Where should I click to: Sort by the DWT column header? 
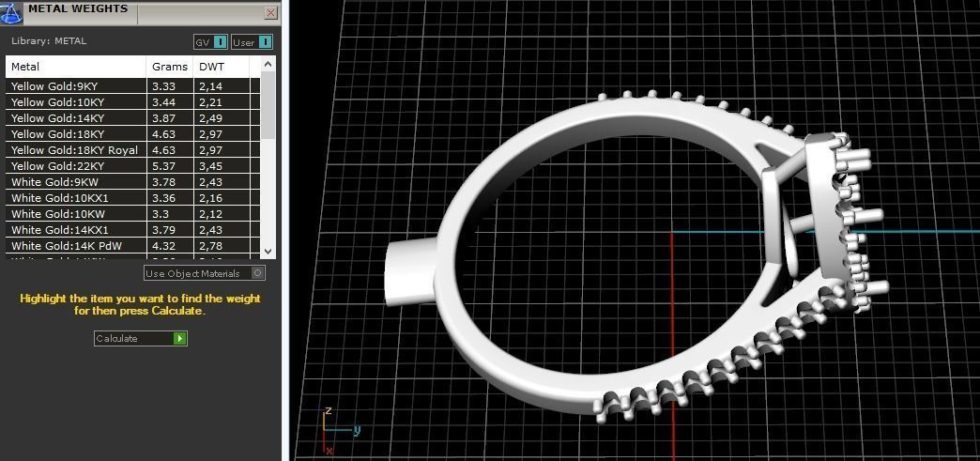coord(222,67)
